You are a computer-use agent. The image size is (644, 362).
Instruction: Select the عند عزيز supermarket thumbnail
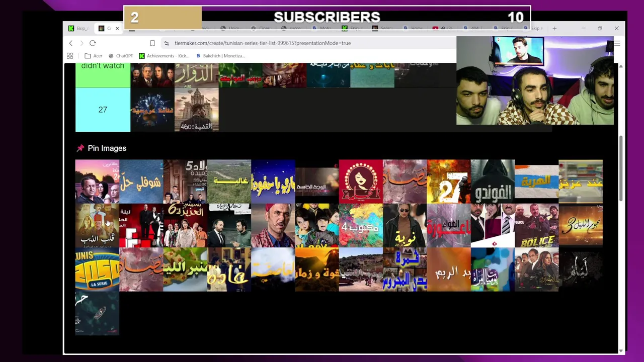[x=581, y=182]
